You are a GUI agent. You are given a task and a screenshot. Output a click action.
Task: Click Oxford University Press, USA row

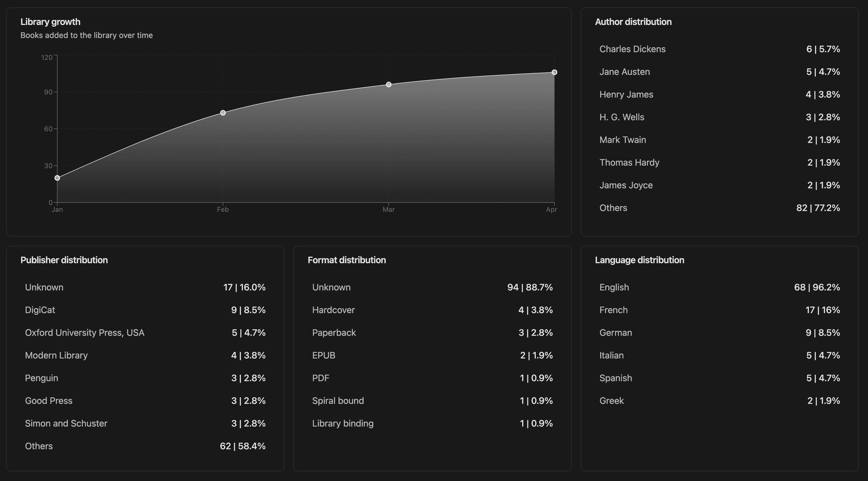point(84,333)
